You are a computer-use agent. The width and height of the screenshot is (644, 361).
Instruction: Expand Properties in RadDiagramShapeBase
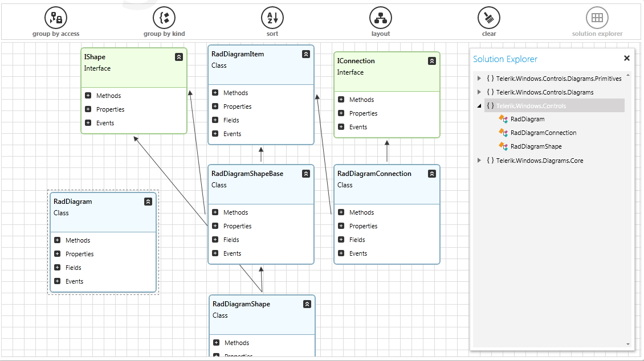[x=215, y=225]
